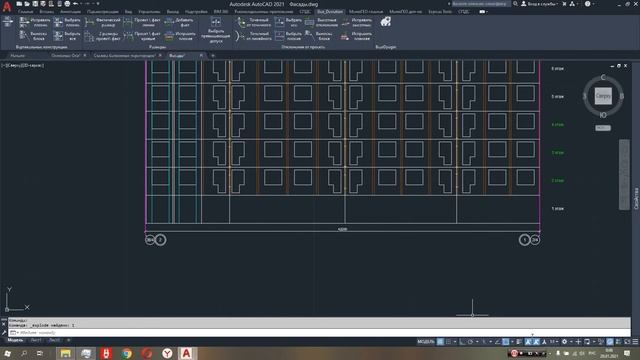Viewport: 640px width, 360px height.
Task: Open the AutoCAD application menu logo
Action: pyautogui.click(x=7, y=6)
